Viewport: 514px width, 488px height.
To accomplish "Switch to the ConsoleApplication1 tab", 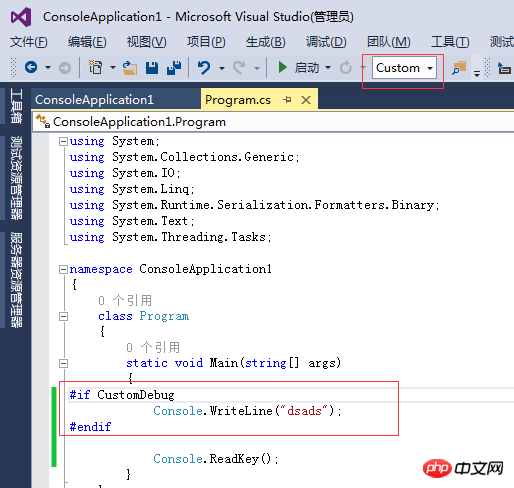I will click(94, 100).
